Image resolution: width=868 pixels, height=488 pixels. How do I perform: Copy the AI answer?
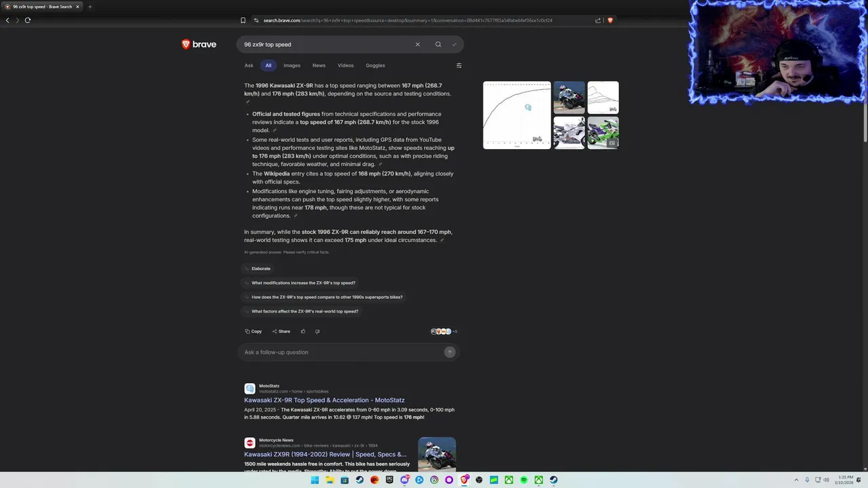(x=253, y=331)
